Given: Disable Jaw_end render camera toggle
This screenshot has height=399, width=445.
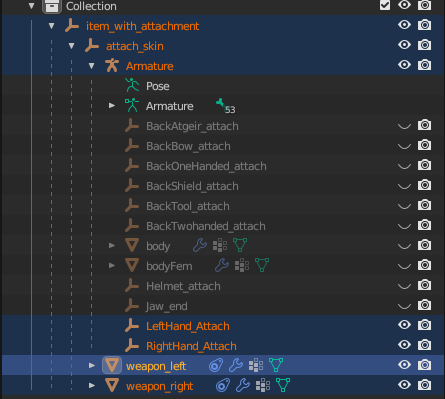Looking at the screenshot, I should coord(424,305).
